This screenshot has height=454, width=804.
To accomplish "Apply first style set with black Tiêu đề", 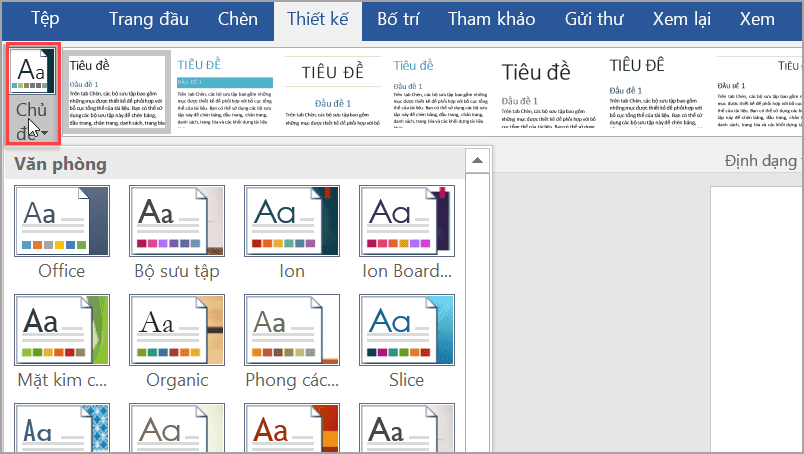I will tap(117, 92).
